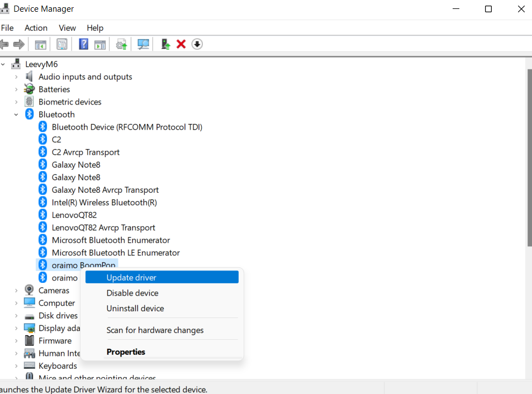Click the Disk drives category icon
Viewport: 532px width, 394px height.
pos(30,316)
